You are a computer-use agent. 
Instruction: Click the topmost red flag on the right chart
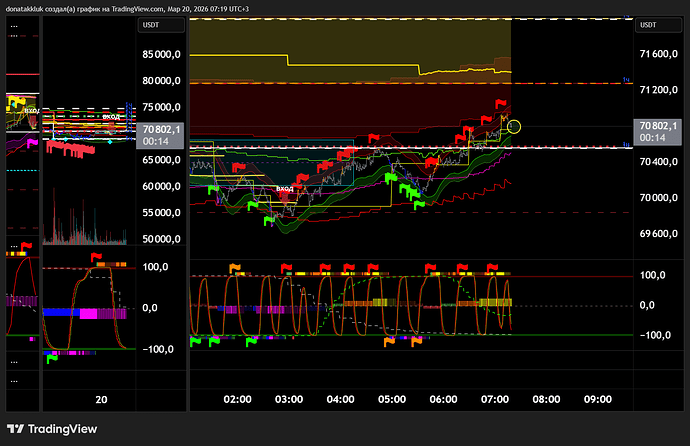[502, 105]
